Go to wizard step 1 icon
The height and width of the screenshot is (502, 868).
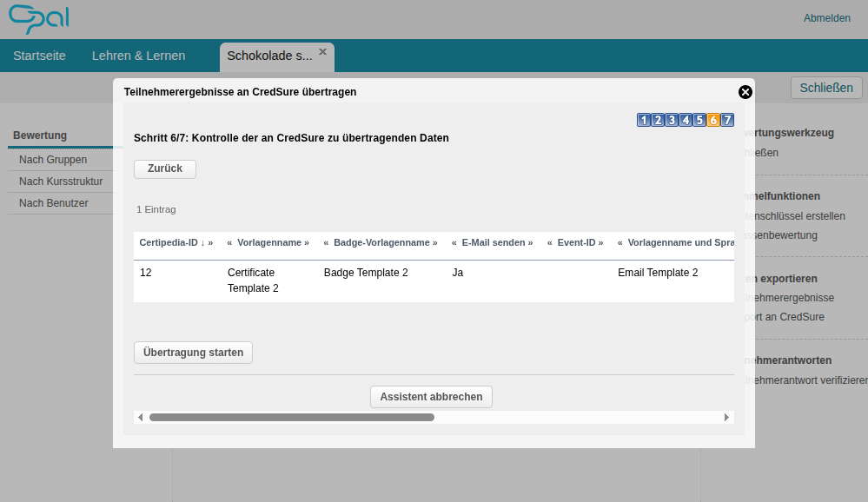(643, 120)
